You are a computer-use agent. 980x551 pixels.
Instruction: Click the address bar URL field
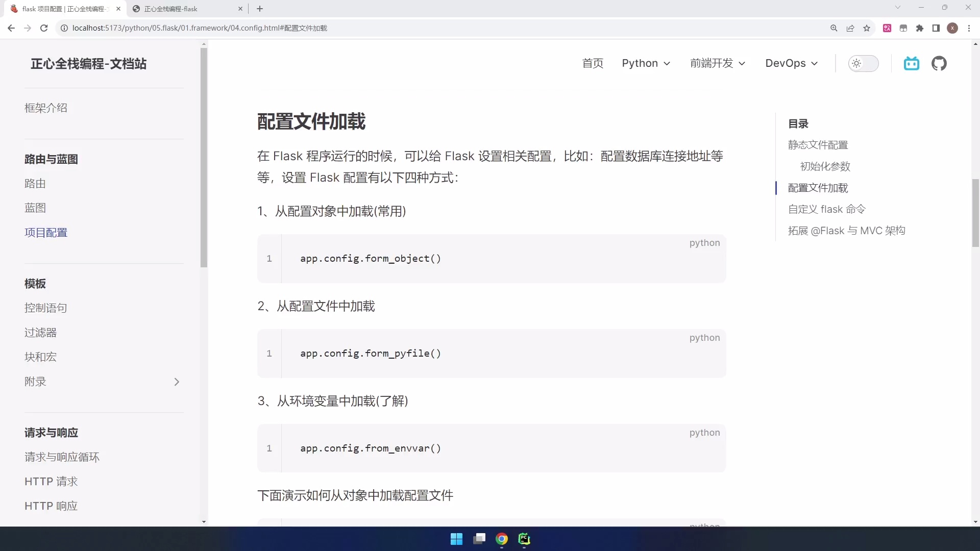click(x=444, y=28)
